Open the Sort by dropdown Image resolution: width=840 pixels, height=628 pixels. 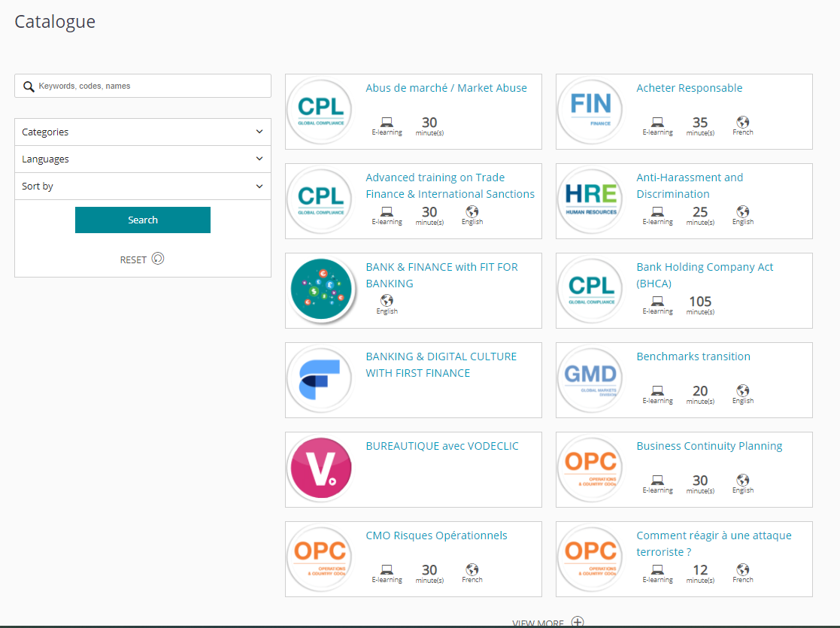tap(142, 187)
